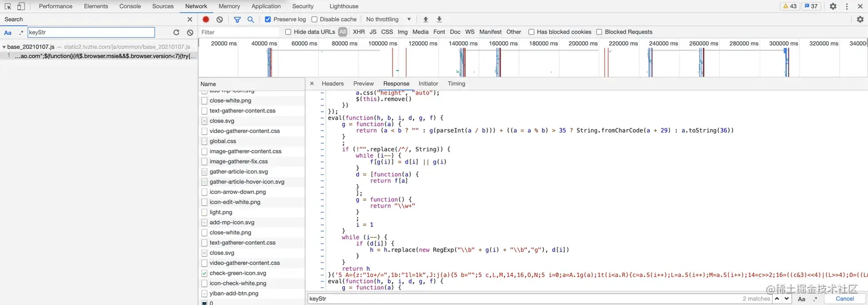The height and width of the screenshot is (305, 868).
Task: Click the gather-article-icon.svg file icon
Action: [x=204, y=172]
